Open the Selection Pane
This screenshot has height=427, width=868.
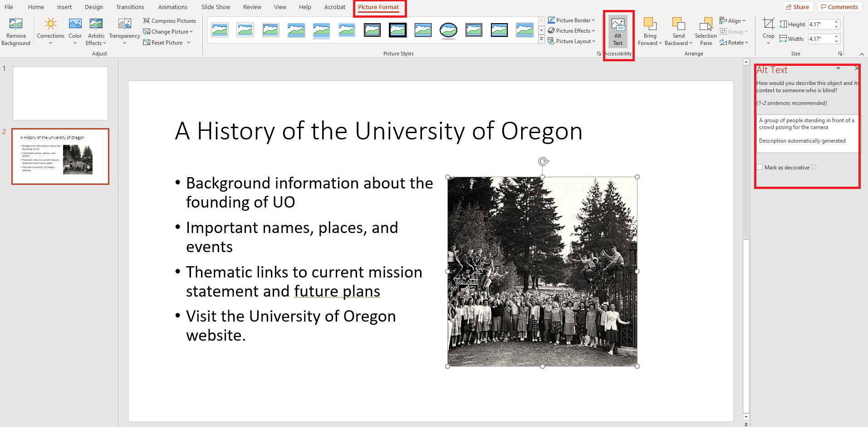[706, 31]
